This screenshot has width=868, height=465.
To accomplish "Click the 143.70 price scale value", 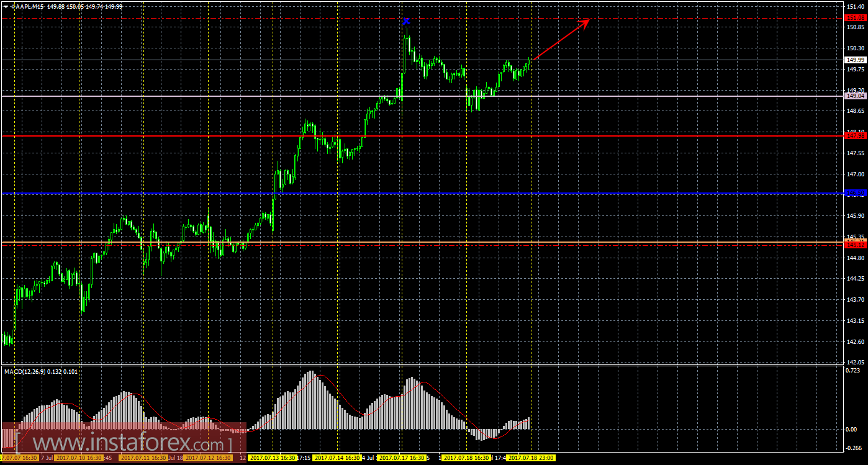I will pos(856,300).
